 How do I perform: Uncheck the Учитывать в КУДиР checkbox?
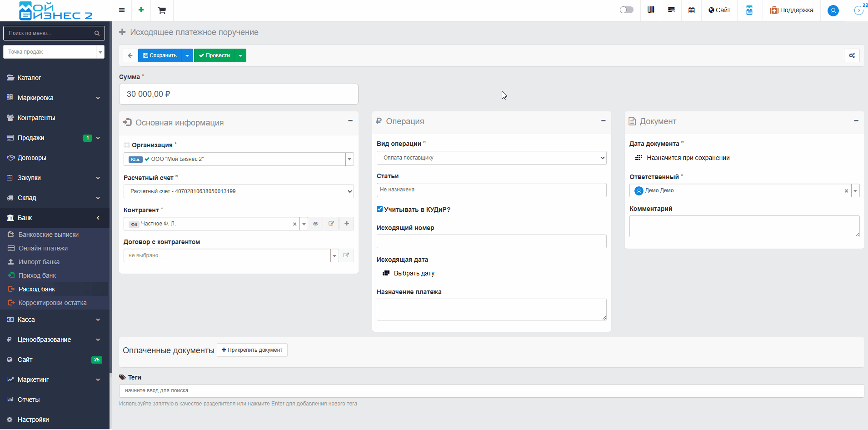pos(379,209)
